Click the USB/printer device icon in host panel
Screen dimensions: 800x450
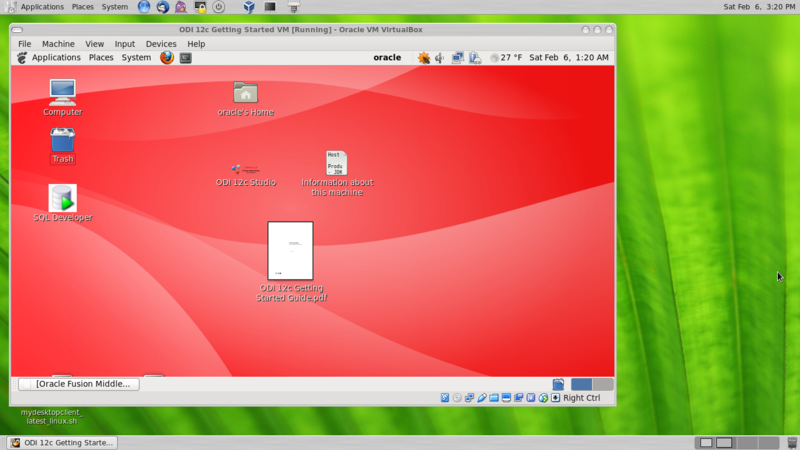pyautogui.click(x=293, y=7)
